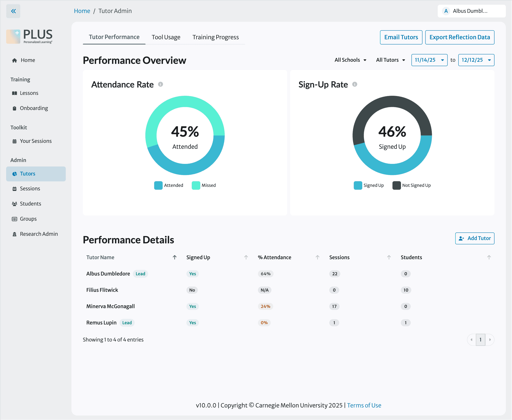512x420 pixels.
Task: Click the Students people icon
Action: click(x=14, y=204)
